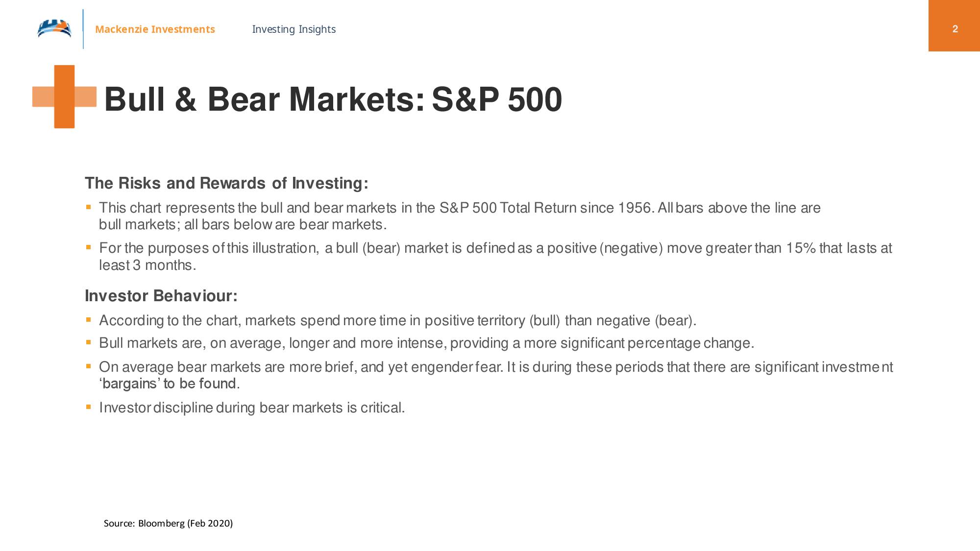Screen dimensions: 980x551
Task: Click bullet marker before 'For the purposes'
Action: click(89, 247)
